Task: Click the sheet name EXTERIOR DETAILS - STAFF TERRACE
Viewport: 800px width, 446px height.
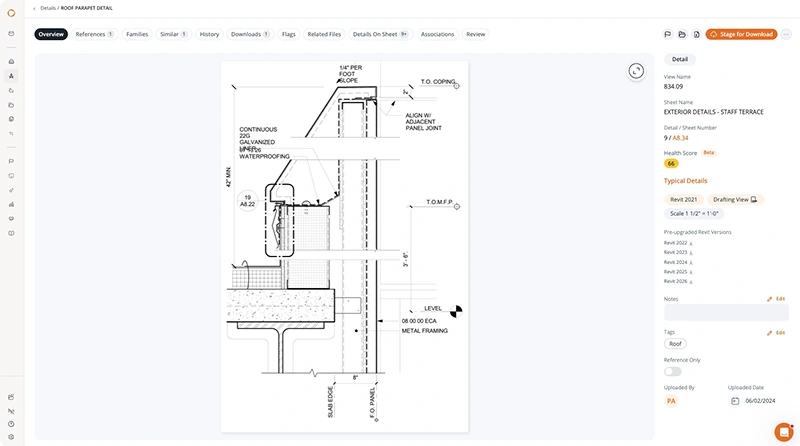Action: pyautogui.click(x=713, y=112)
